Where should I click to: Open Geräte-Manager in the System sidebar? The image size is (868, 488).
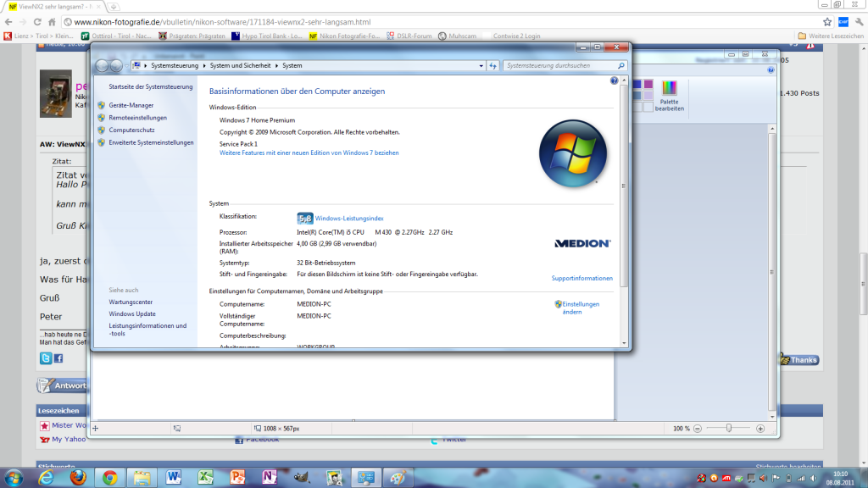coord(131,105)
